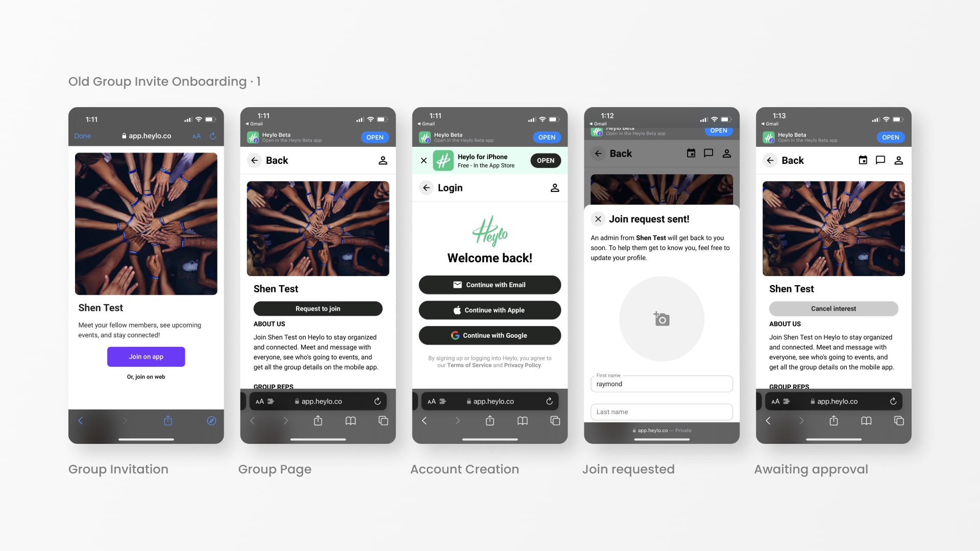Tap the share icon in browser toolbar
This screenshot has width=980, height=551.
click(x=167, y=420)
